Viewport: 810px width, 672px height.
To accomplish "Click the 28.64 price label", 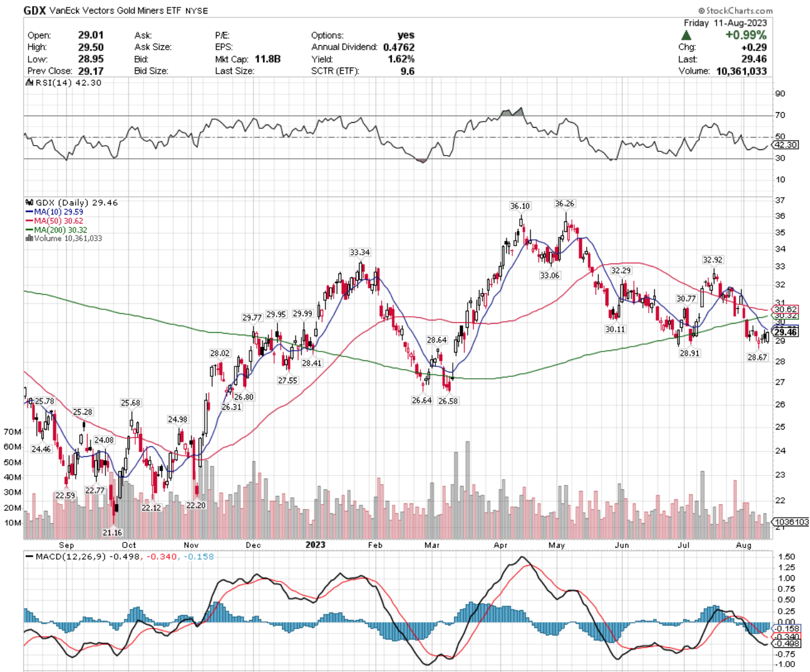I will point(437,340).
